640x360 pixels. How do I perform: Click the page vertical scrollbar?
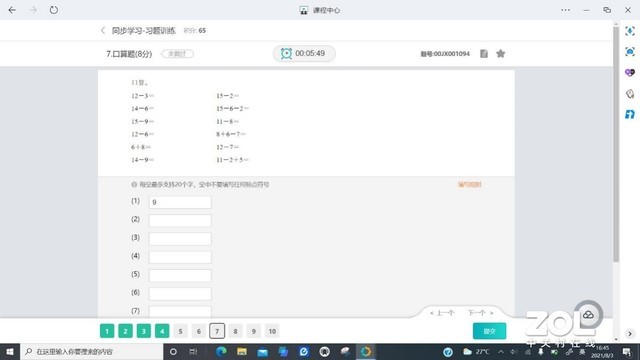(616, 143)
